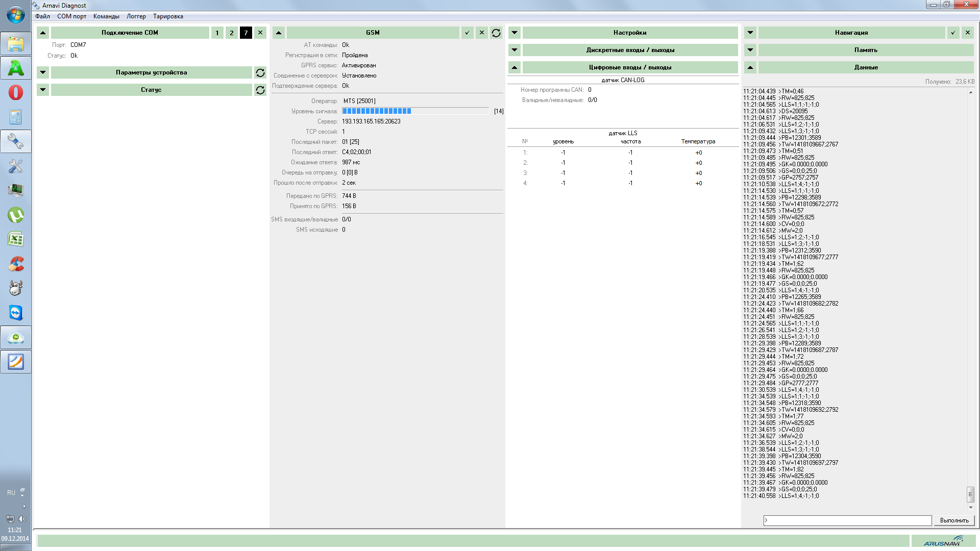Open the Тарировка menu

168,16
